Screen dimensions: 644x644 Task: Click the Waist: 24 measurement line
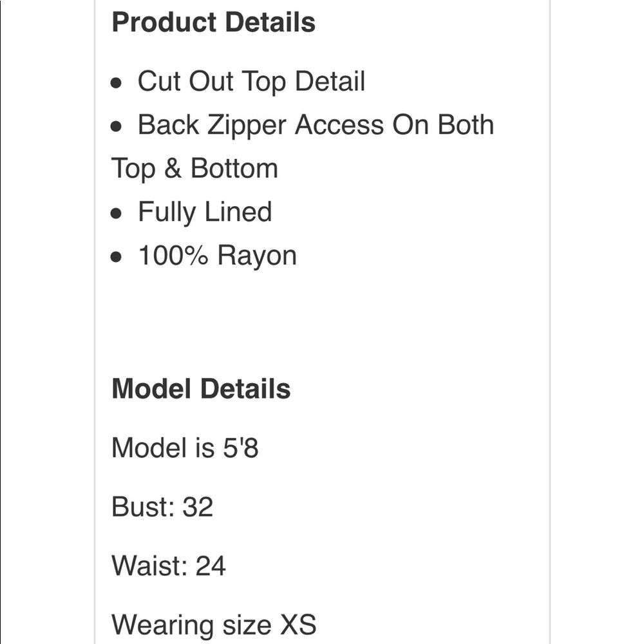click(x=169, y=566)
